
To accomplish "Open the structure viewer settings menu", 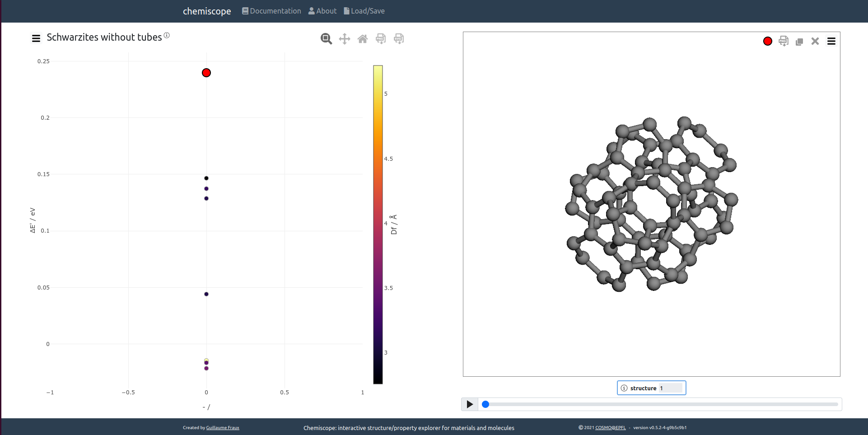I will 831,41.
